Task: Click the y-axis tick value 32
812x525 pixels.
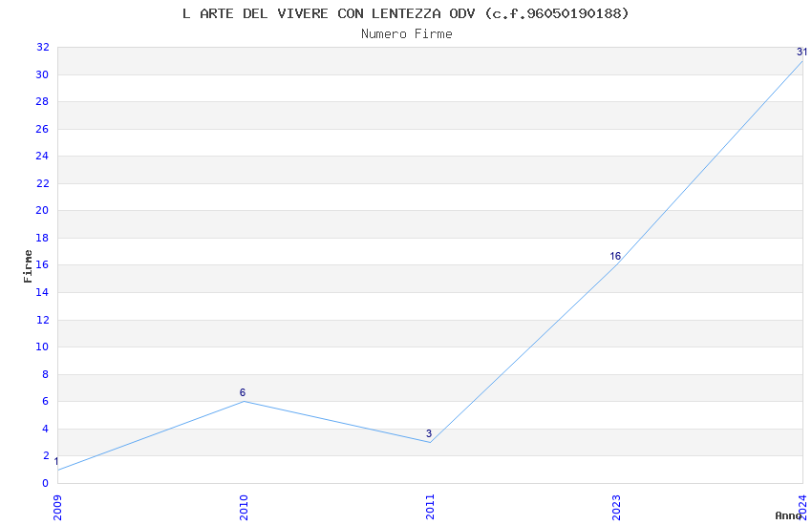Action: click(42, 47)
